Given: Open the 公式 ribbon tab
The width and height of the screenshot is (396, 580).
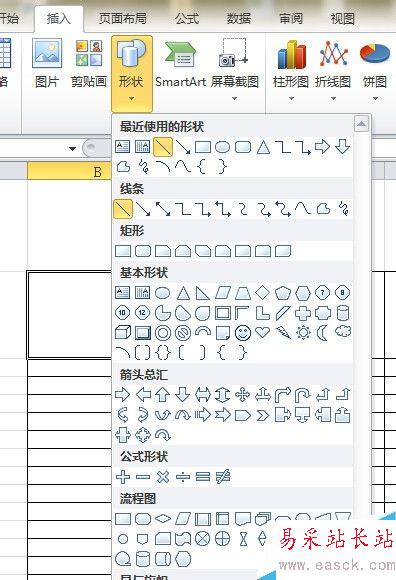Looking at the screenshot, I should (187, 18).
